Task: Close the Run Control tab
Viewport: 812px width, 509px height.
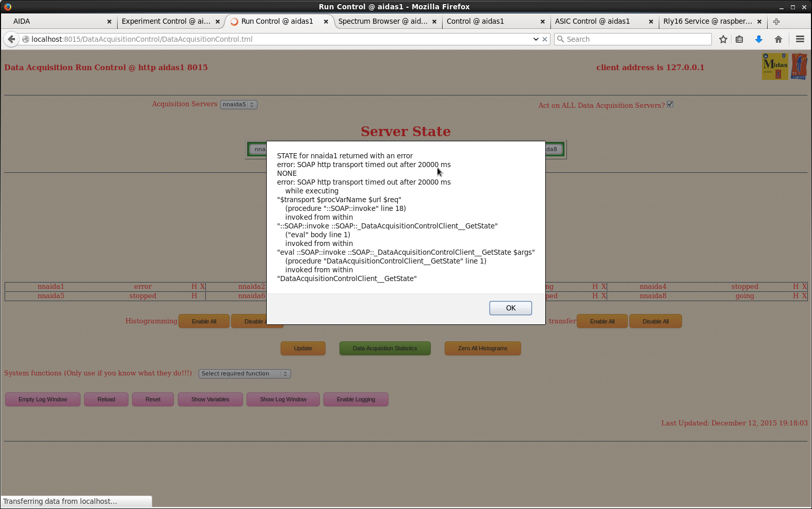Action: click(x=326, y=22)
